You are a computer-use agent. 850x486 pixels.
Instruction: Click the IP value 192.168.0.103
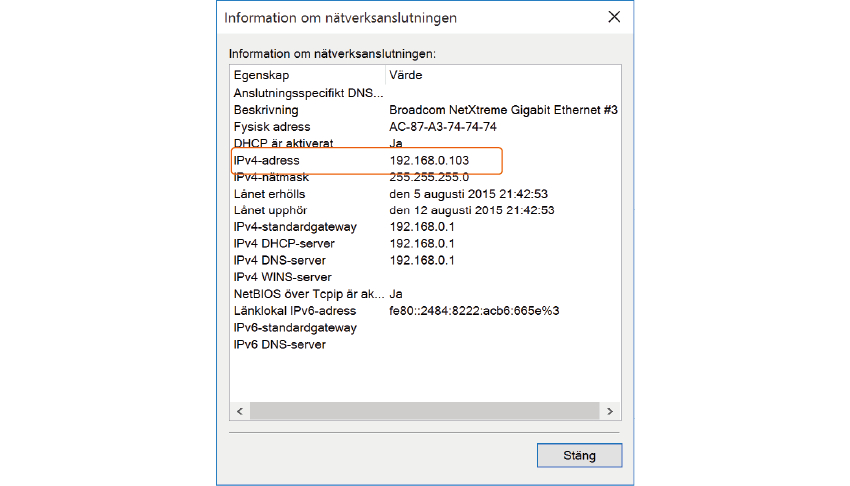click(x=429, y=160)
